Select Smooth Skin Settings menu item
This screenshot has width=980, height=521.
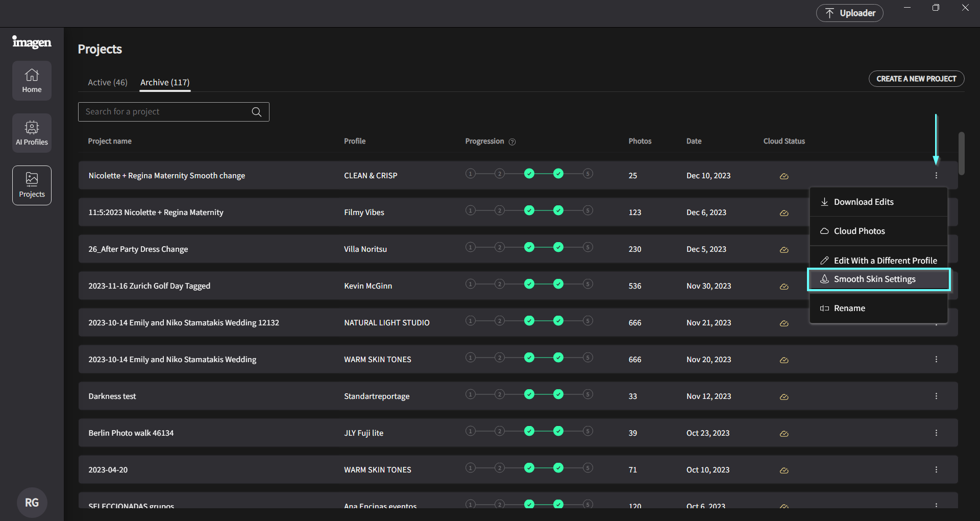[878, 279]
